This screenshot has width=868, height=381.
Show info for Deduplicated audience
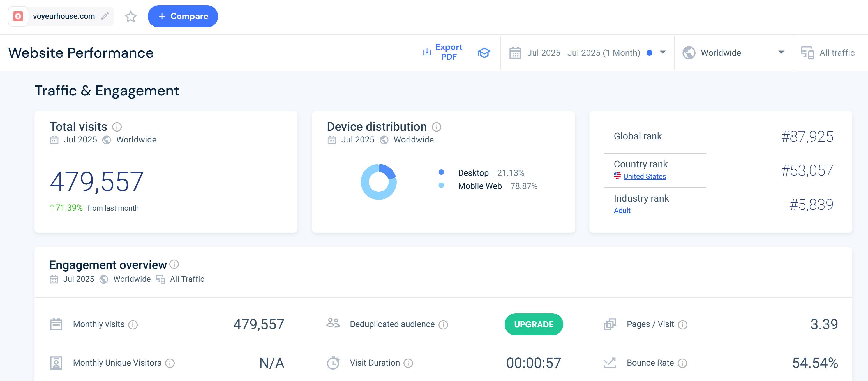click(443, 324)
